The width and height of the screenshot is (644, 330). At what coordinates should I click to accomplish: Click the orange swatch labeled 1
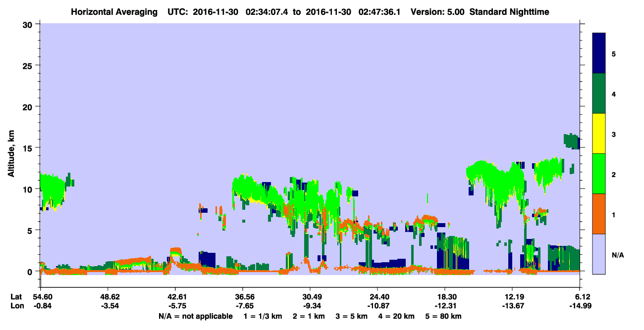click(x=598, y=213)
